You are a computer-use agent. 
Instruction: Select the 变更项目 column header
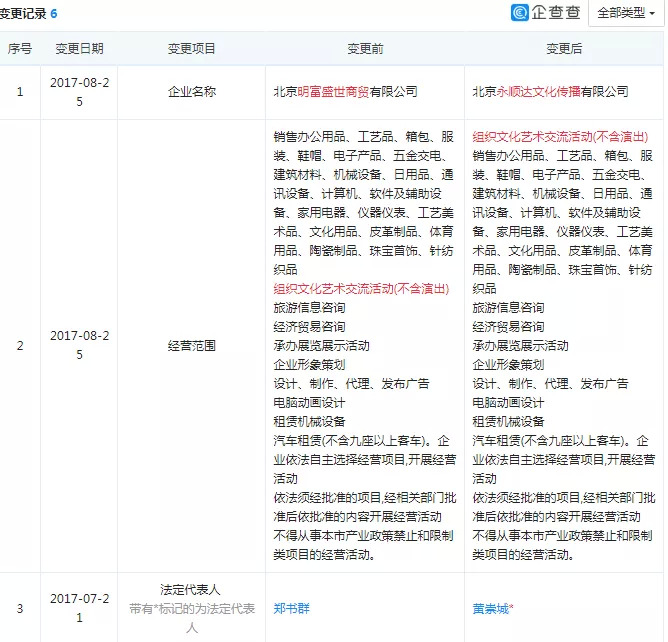(190, 48)
